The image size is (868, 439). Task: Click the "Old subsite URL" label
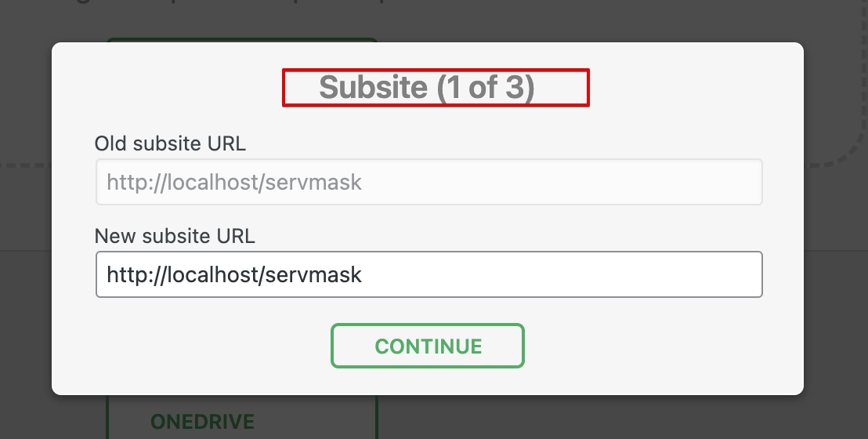click(x=170, y=144)
